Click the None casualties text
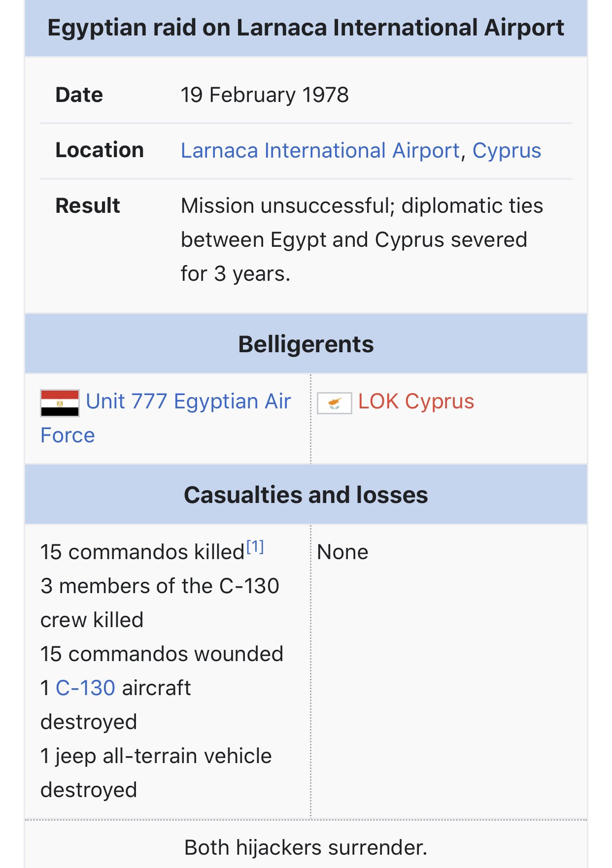 [343, 552]
